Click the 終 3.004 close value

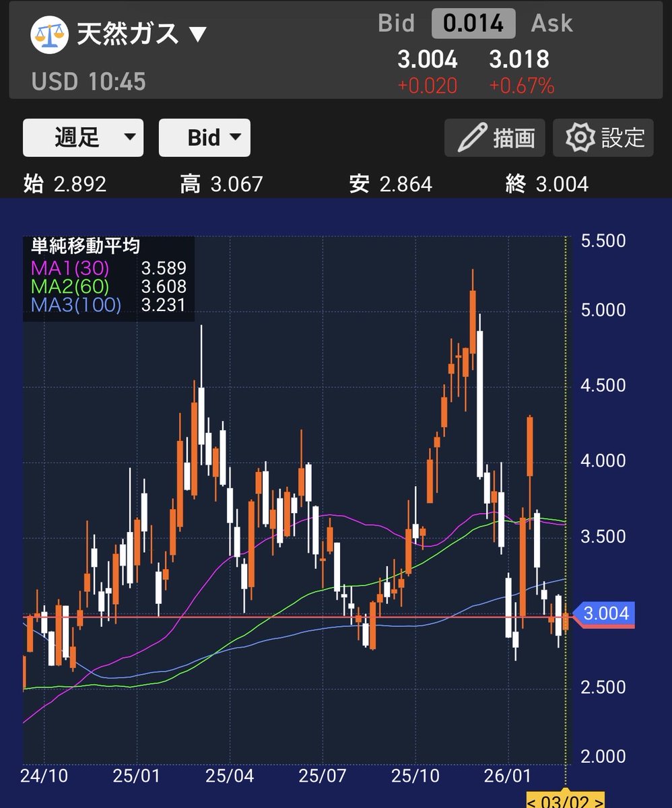pos(547,184)
